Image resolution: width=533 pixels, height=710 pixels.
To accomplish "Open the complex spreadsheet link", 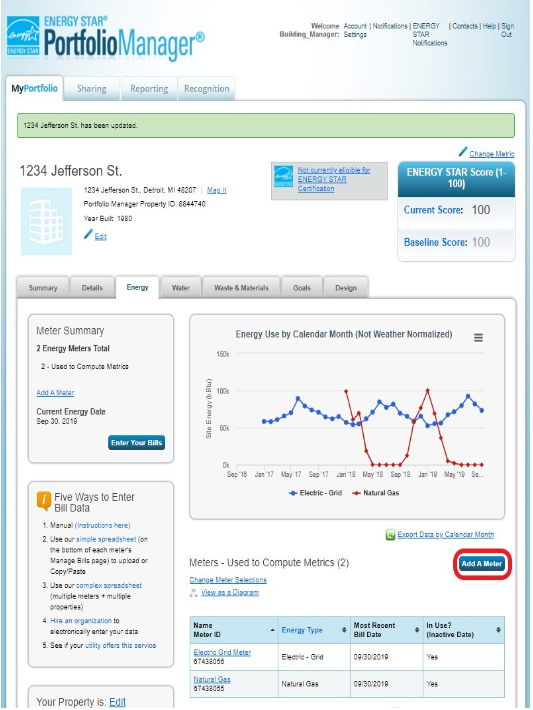I will pos(109,585).
